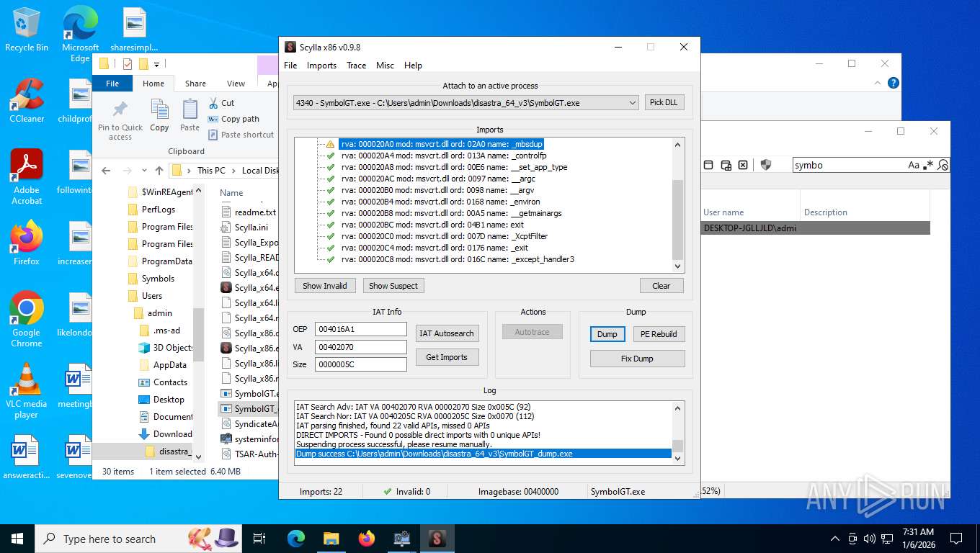The image size is (980, 553).
Task: Click the Cut scissors icon in the Explorer ribbon
Action: pyautogui.click(x=213, y=103)
